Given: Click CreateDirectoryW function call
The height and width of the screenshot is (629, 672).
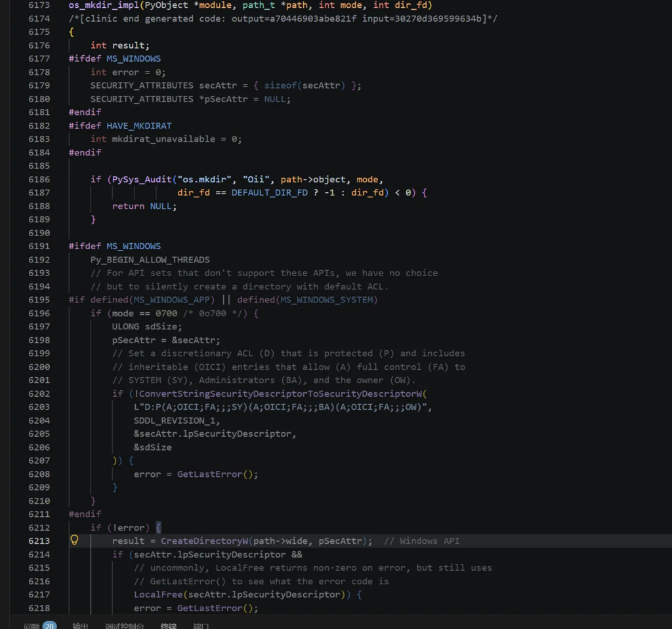Looking at the screenshot, I should pos(204,540).
